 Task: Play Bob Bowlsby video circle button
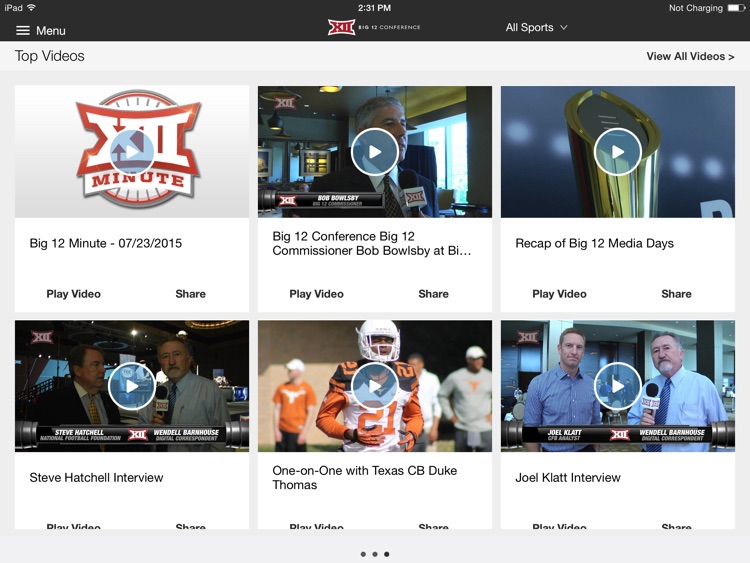375,152
